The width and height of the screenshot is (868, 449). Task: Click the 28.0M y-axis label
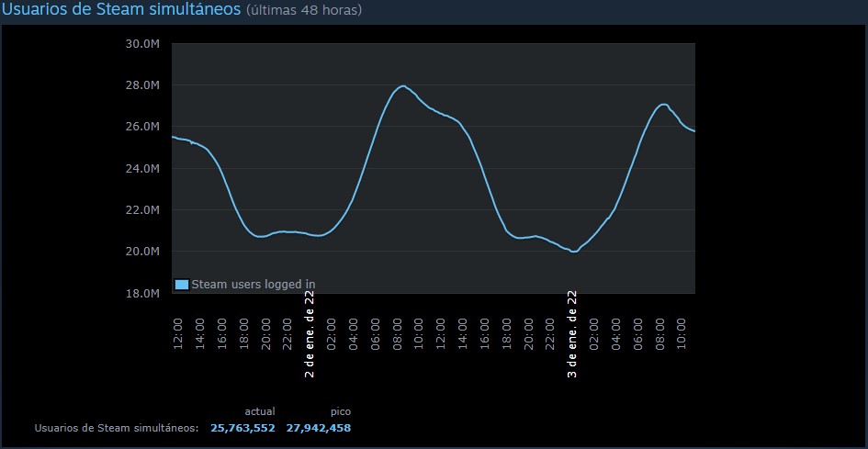point(143,85)
